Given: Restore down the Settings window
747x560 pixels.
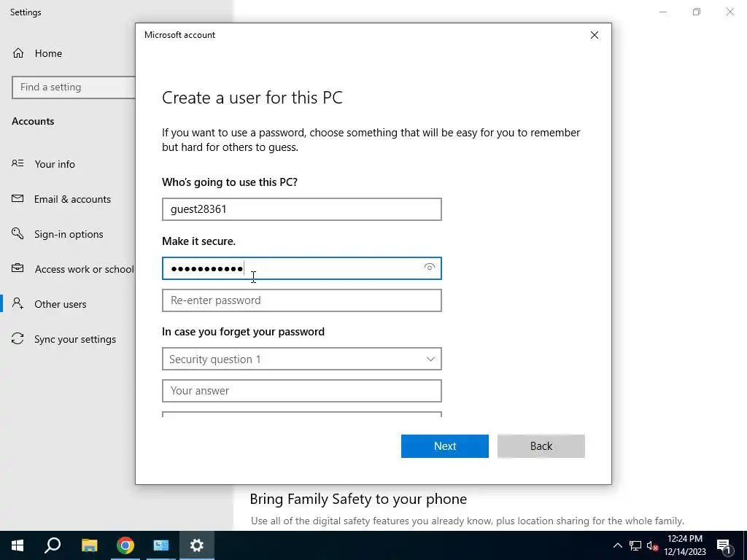Looking at the screenshot, I should (697, 12).
